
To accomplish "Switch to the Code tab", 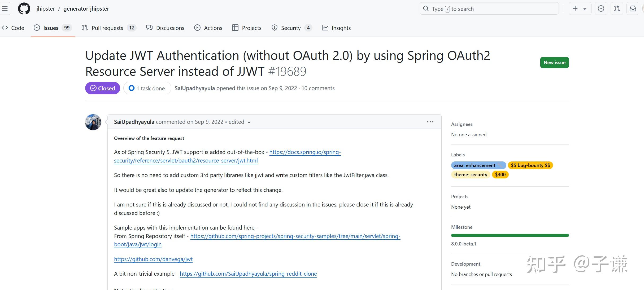I will (x=13, y=28).
